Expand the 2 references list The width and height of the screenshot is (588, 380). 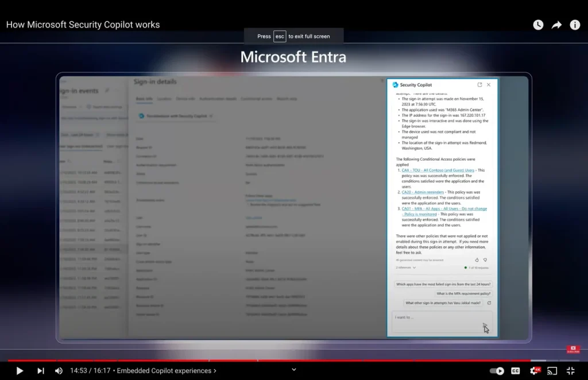[x=406, y=267]
